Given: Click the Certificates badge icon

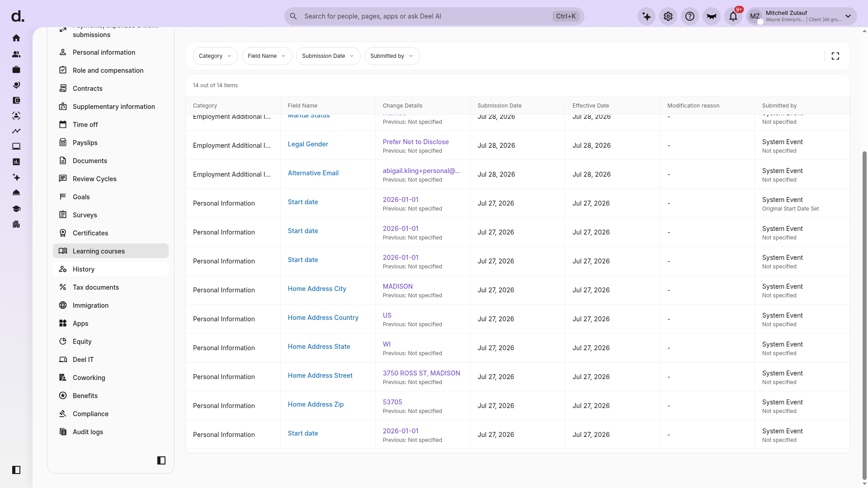Looking at the screenshot, I should [63, 233].
